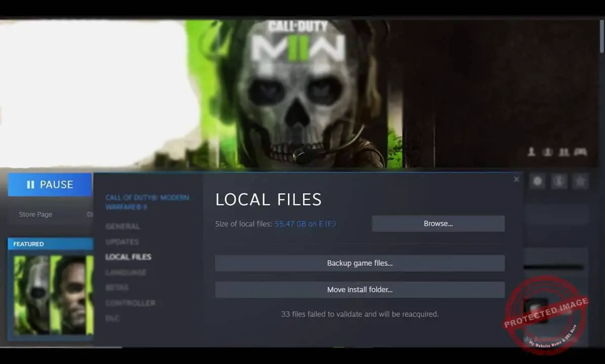Click the Browse button for local files
The height and width of the screenshot is (364, 605).
(x=438, y=223)
